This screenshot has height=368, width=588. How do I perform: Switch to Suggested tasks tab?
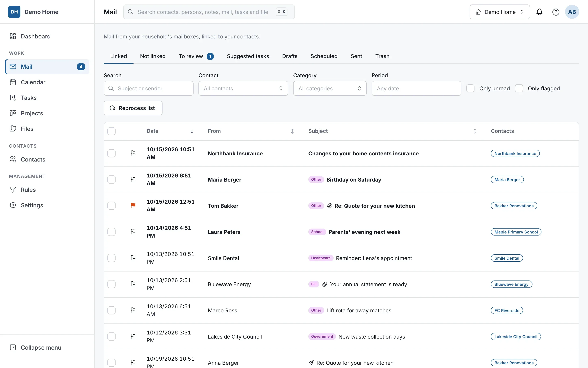248,56
